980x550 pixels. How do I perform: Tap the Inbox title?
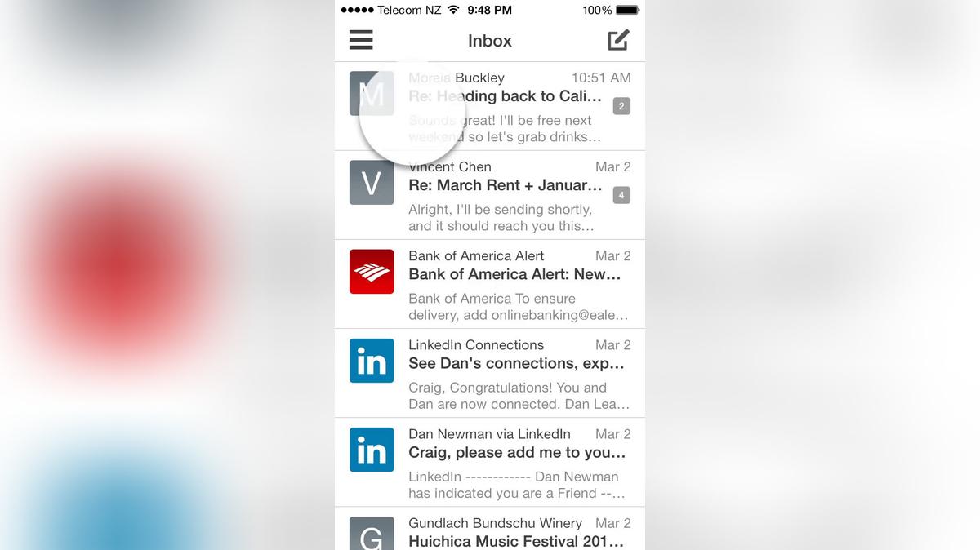tap(490, 41)
